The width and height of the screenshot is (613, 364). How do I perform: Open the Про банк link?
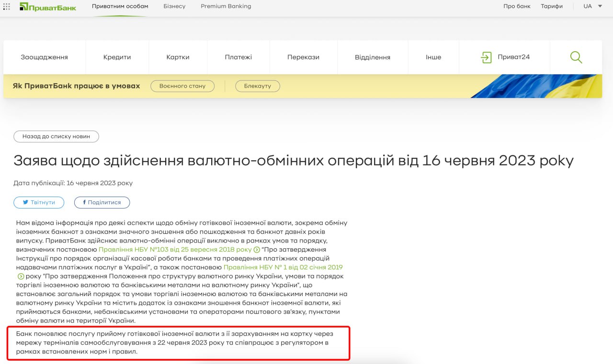pyautogui.click(x=517, y=6)
